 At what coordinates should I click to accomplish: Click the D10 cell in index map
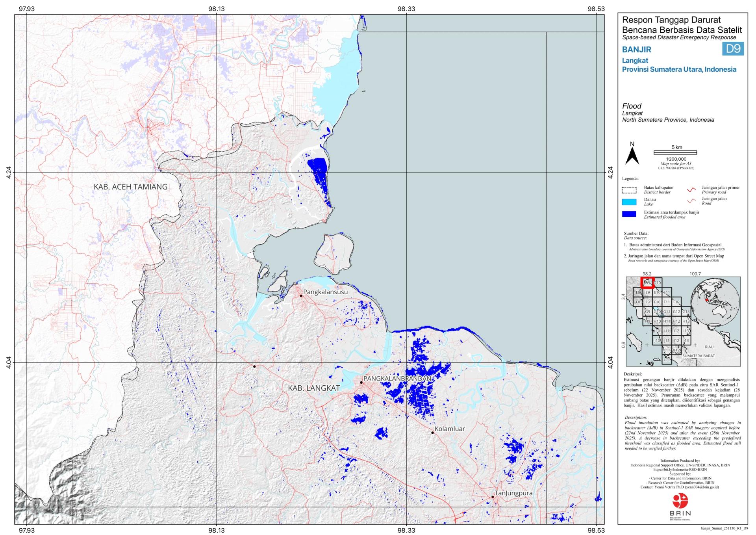click(x=657, y=283)
